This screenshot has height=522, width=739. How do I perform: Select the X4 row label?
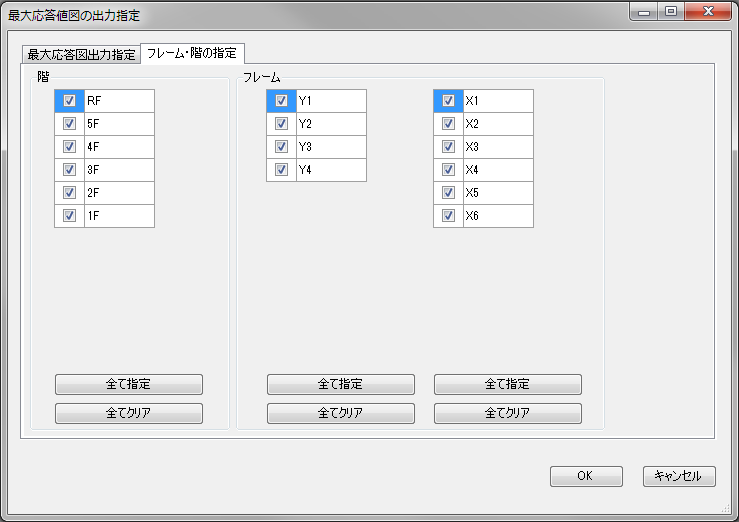click(x=498, y=170)
